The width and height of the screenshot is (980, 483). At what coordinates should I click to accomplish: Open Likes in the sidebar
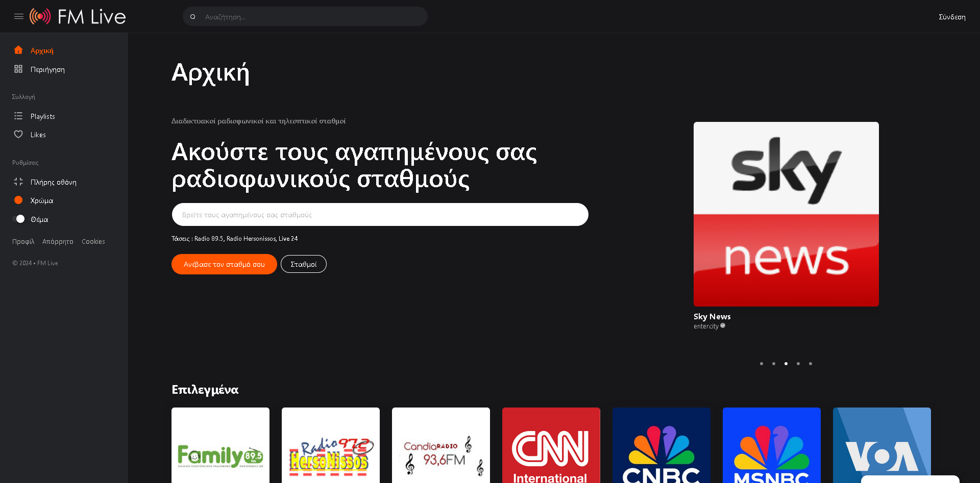coord(38,135)
